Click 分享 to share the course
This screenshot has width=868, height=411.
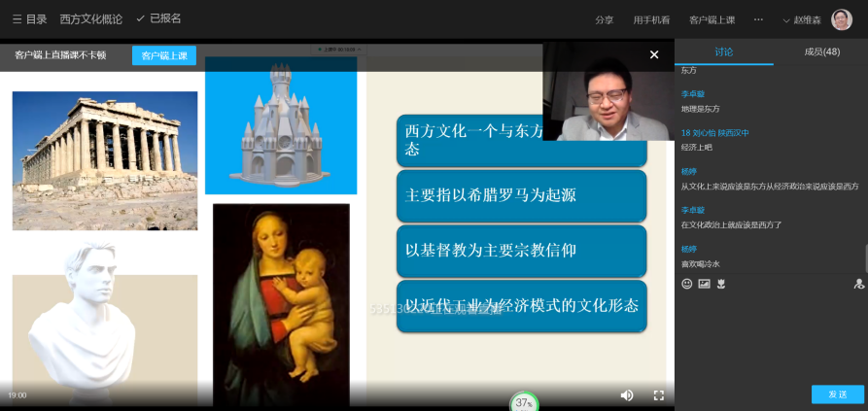[604, 19]
